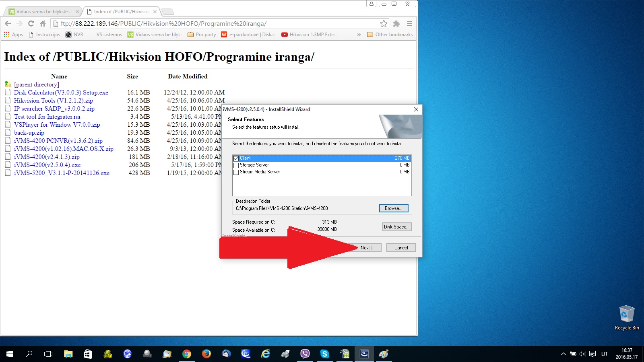
Task: Reload the FTP page
Action: [x=31, y=24]
